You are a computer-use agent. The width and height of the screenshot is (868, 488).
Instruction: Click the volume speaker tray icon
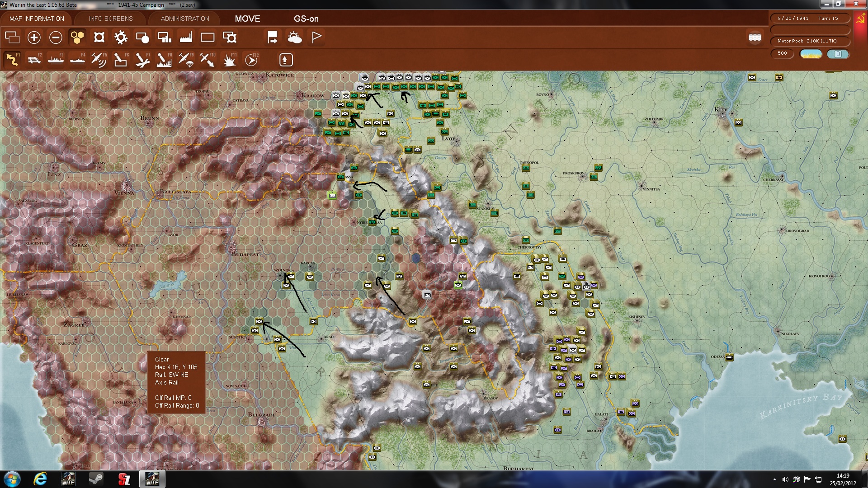[785, 479]
